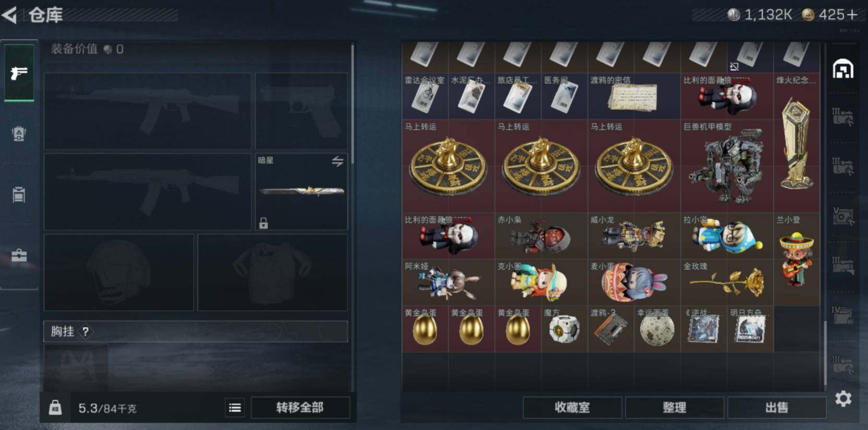Select the main warehouse icon in right sidebar
Image resolution: width=868 pixels, height=430 pixels.
[843, 69]
